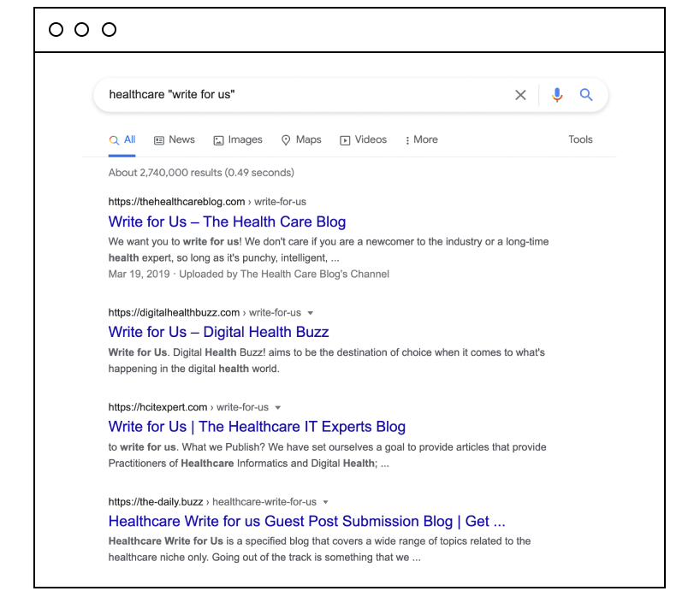Open the search Tools options
700x597 pixels.
click(580, 139)
